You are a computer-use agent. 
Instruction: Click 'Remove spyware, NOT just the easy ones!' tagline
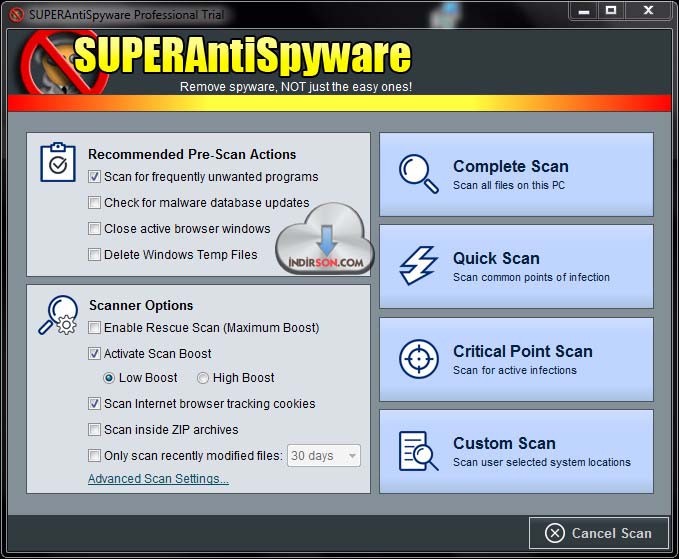pyautogui.click(x=296, y=87)
